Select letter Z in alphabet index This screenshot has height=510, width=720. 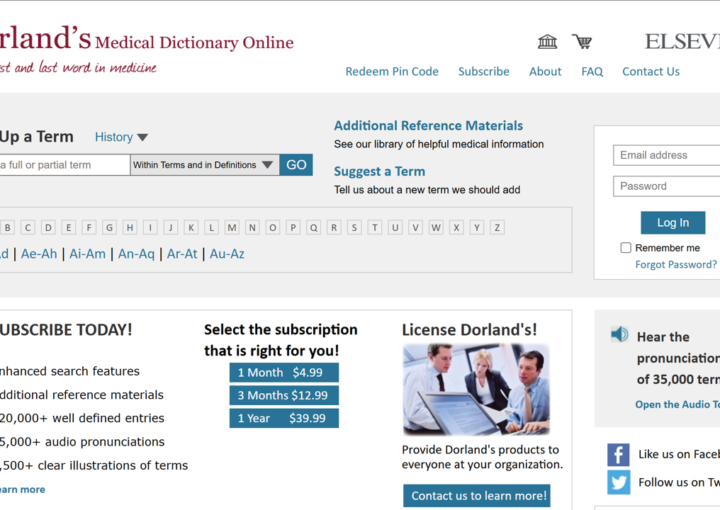tap(497, 227)
